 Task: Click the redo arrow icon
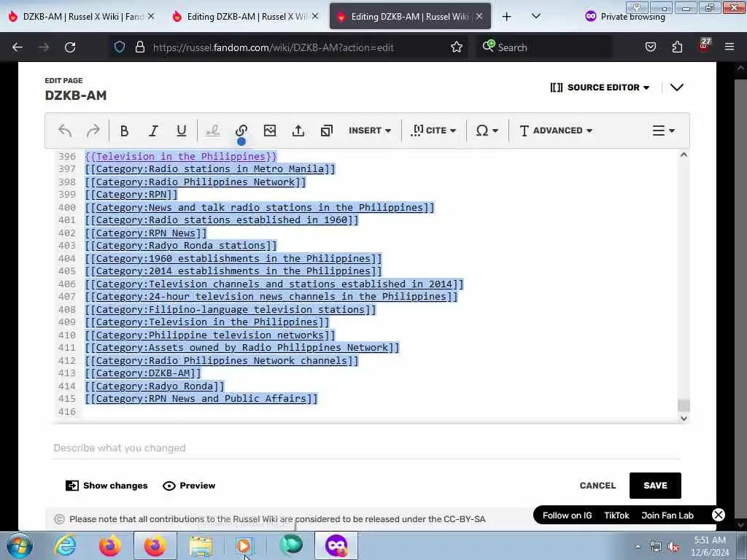[93, 131]
